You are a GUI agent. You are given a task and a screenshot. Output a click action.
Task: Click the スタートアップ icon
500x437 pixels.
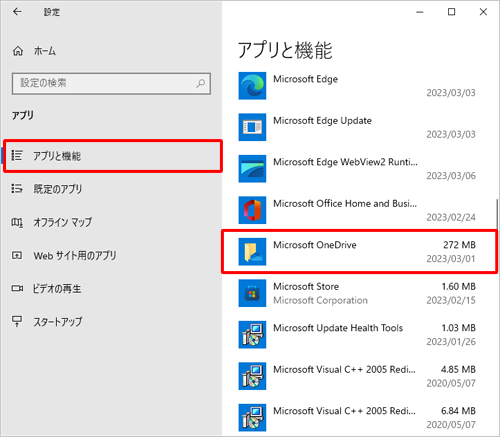17,321
